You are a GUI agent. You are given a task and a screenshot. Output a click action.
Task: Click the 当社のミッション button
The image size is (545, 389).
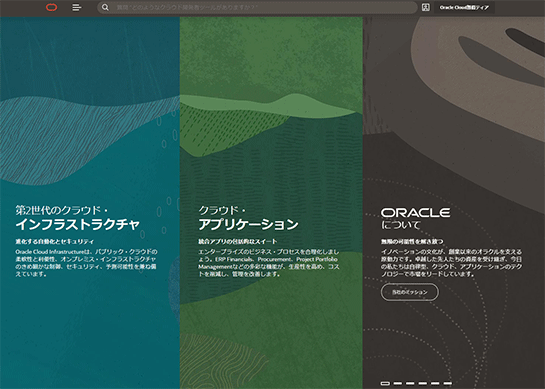410,292
